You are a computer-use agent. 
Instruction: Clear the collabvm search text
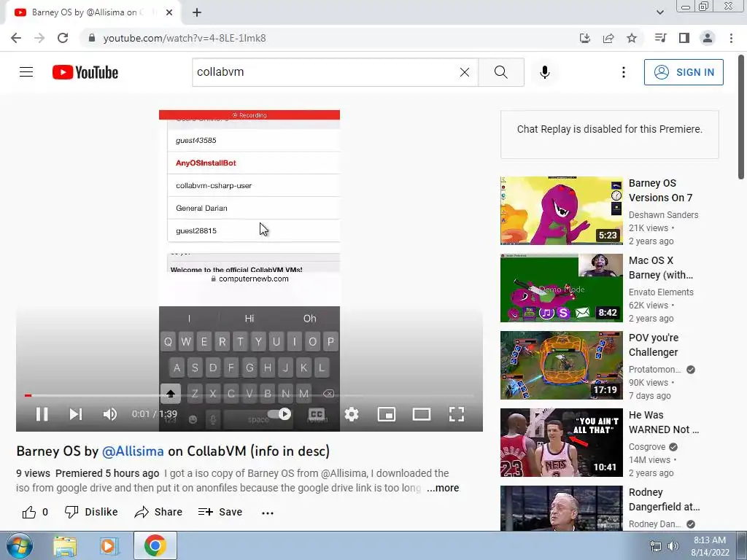[x=465, y=72]
